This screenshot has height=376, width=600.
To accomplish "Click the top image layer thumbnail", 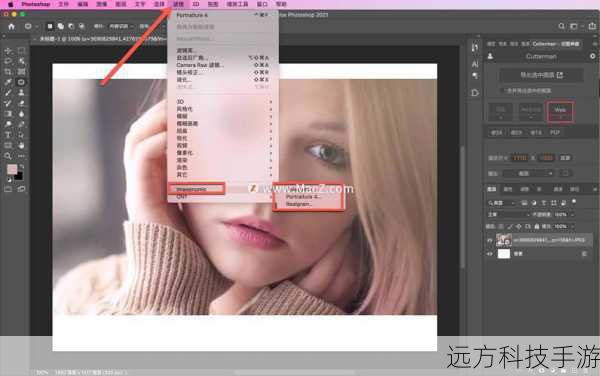I will 504,240.
